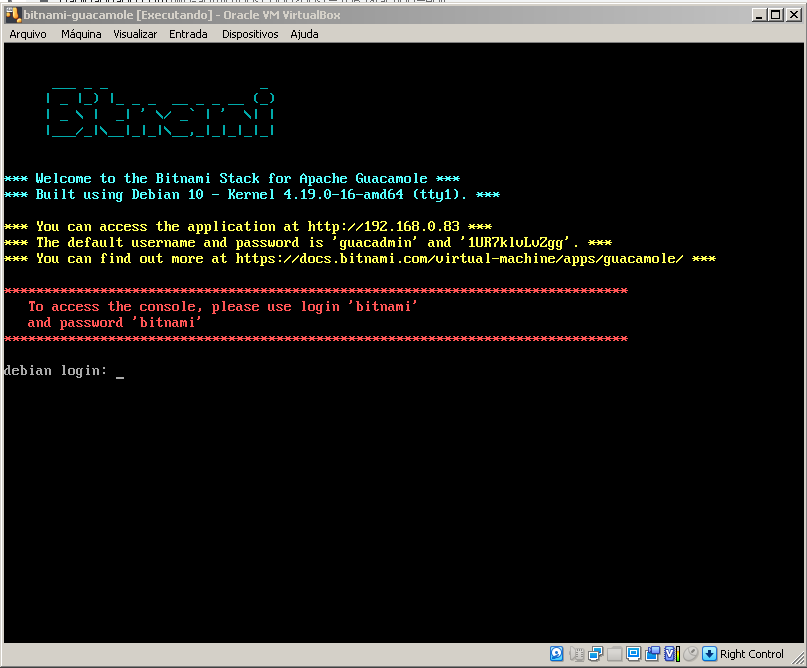This screenshot has width=807, height=668.
Task: Click the keyboard capture arrow icon
Action: click(709, 654)
